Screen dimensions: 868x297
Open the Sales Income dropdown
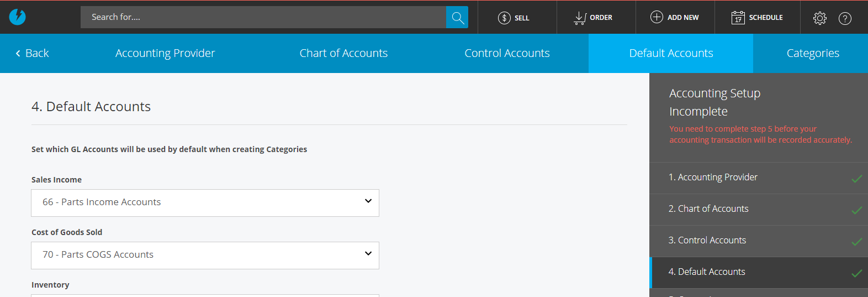[x=205, y=203]
